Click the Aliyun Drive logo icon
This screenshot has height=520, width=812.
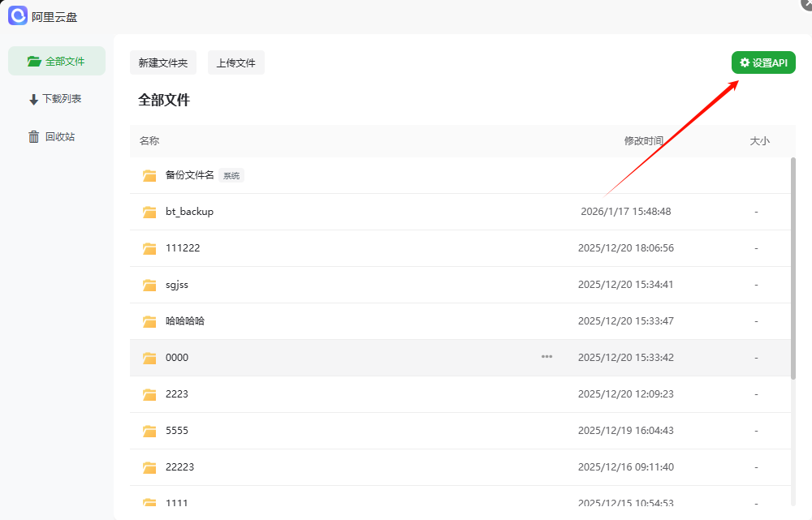pos(18,15)
